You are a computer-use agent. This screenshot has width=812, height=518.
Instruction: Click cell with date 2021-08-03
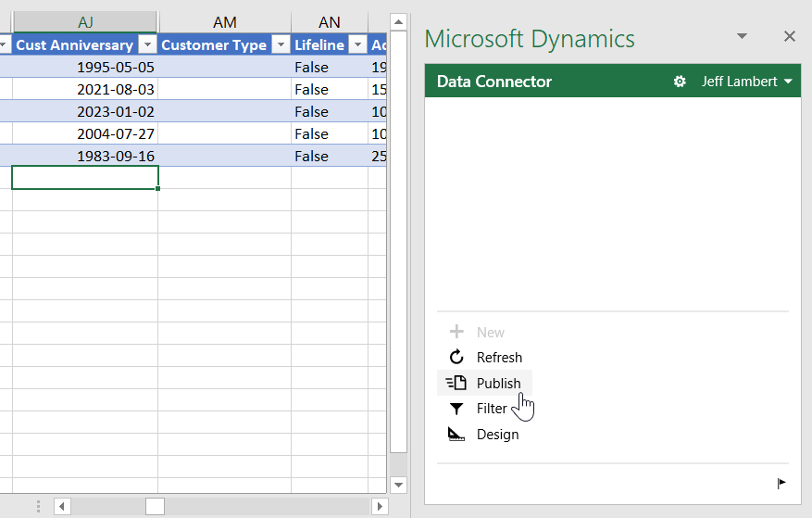pos(85,90)
